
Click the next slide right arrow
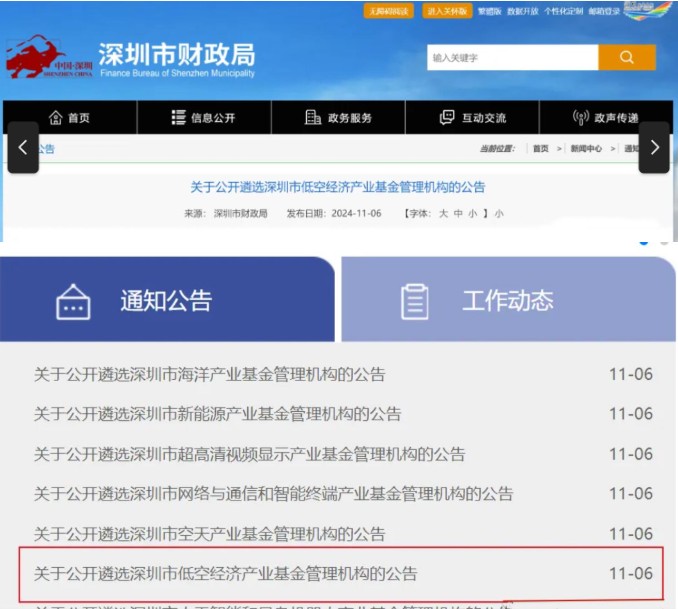coord(654,147)
